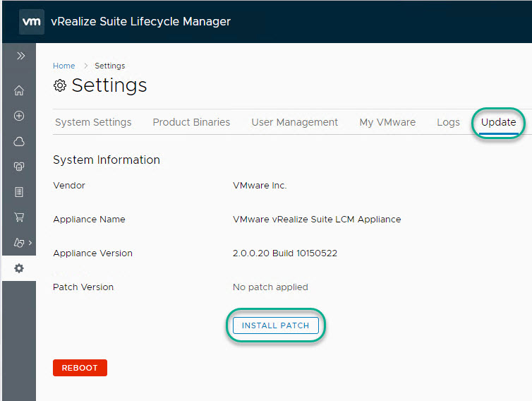This screenshot has width=532, height=401.
Task: Click the Settings breadcrumb item
Action: 109,66
